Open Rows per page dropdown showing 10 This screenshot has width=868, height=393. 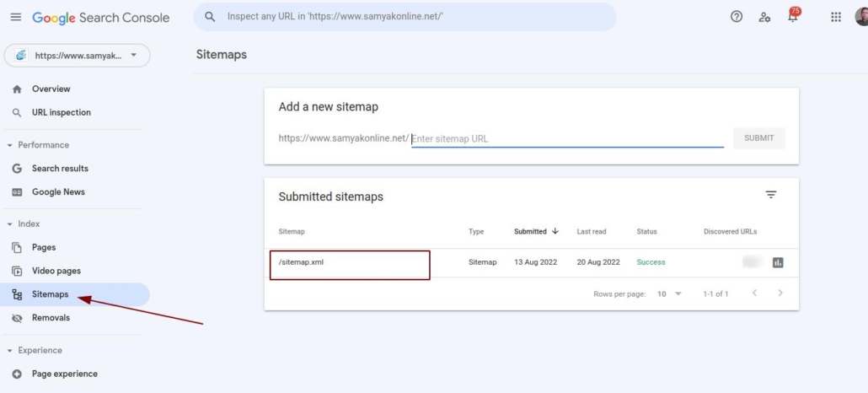669,293
